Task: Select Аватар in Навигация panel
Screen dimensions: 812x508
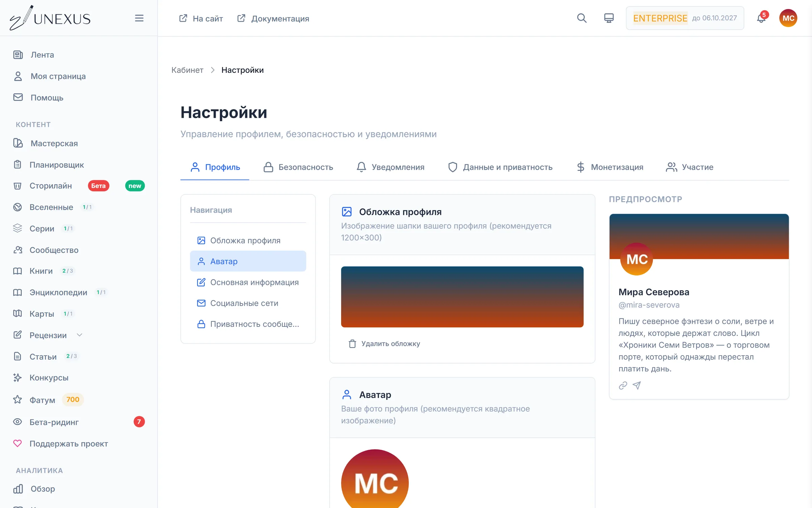Action: [x=248, y=261]
